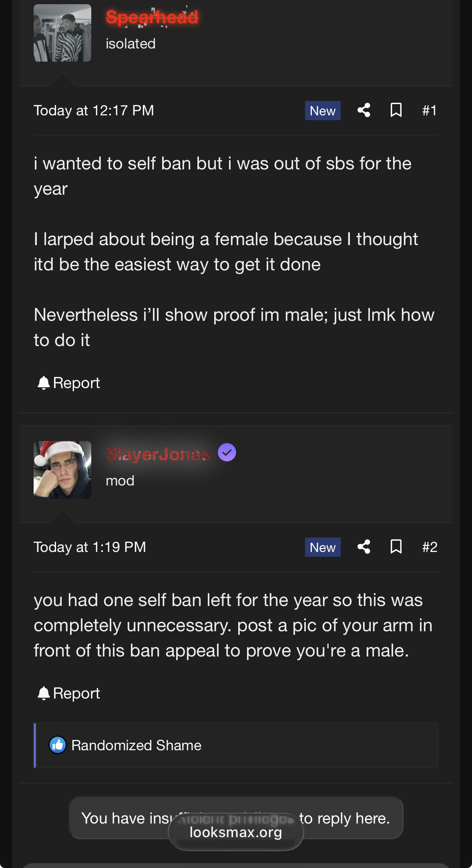View Randomized Shame's reaction list
The image size is (472, 868).
point(136,745)
